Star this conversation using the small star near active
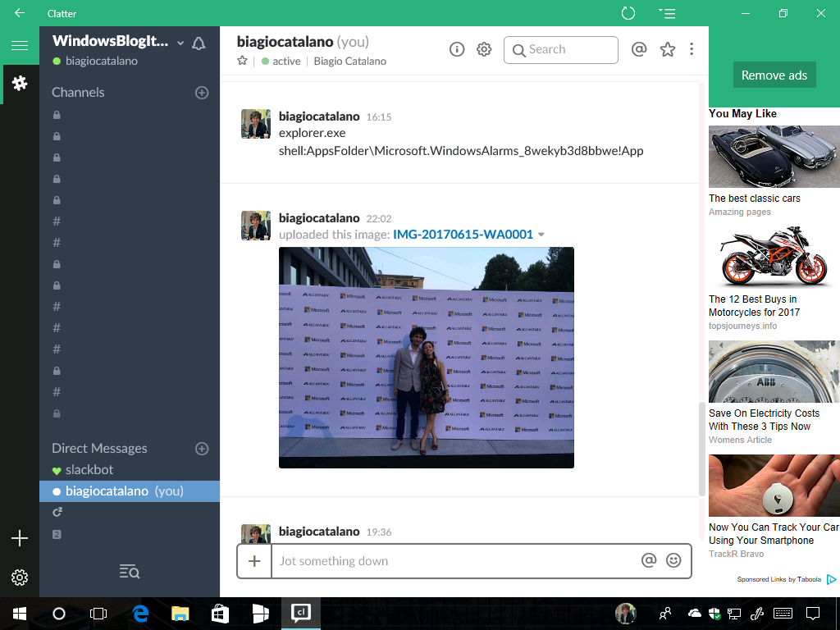This screenshot has width=840, height=630. [242, 61]
